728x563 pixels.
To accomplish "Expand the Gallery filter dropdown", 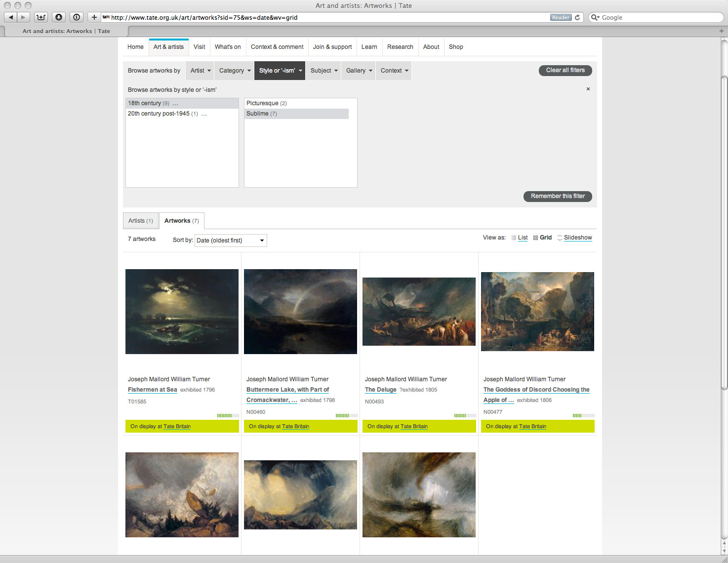I will pos(359,71).
